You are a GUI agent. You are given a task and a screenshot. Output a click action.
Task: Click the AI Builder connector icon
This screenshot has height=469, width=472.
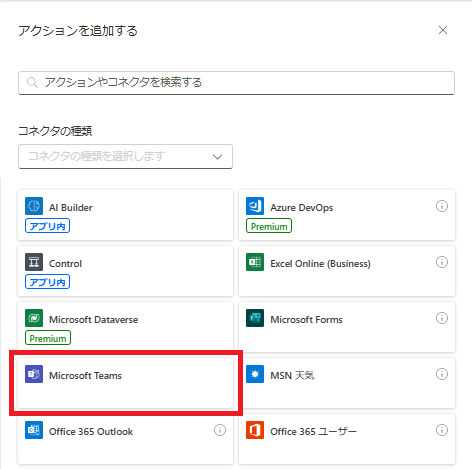pyautogui.click(x=34, y=206)
